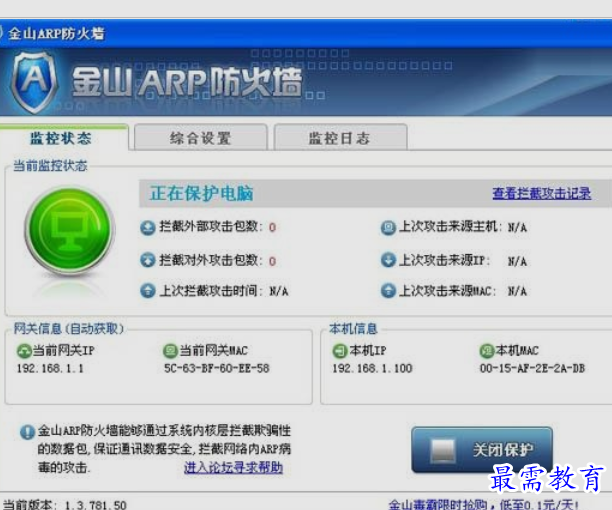This screenshot has height=510, width=612.
Task: Click the 当前网关IP green icon
Action: (24, 351)
